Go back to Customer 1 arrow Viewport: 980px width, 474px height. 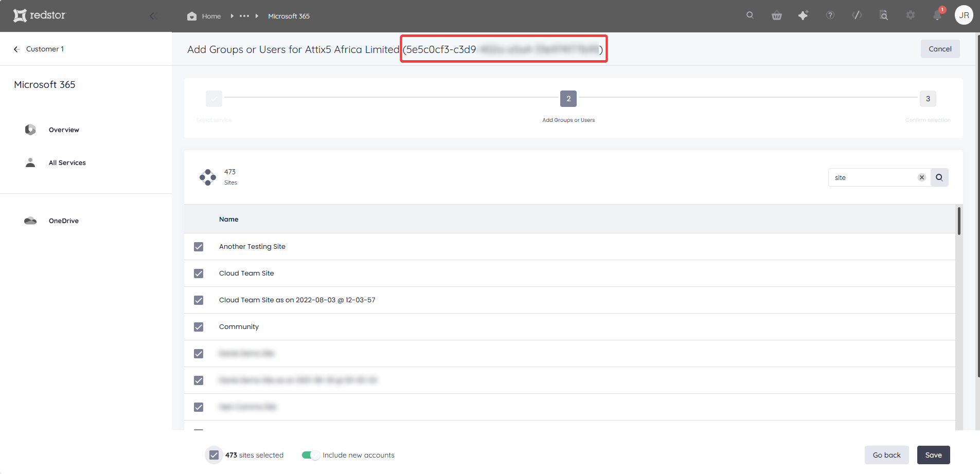[x=16, y=49]
